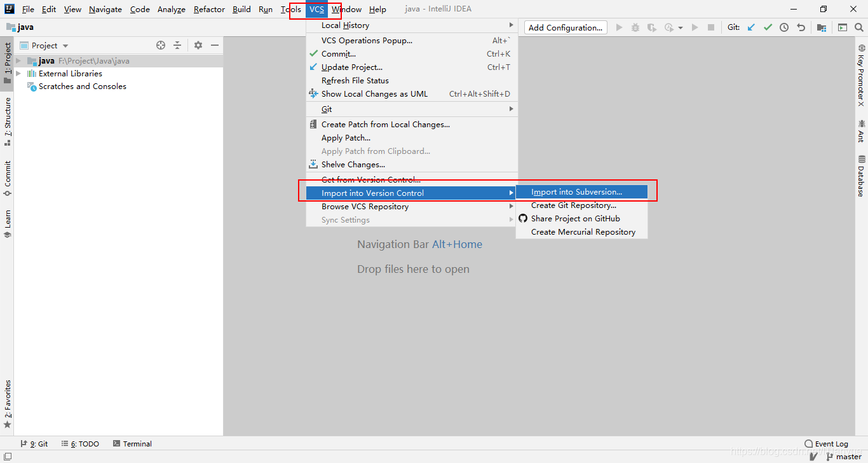The height and width of the screenshot is (463, 868).
Task: Open the Navigate menu
Action: coord(105,9)
